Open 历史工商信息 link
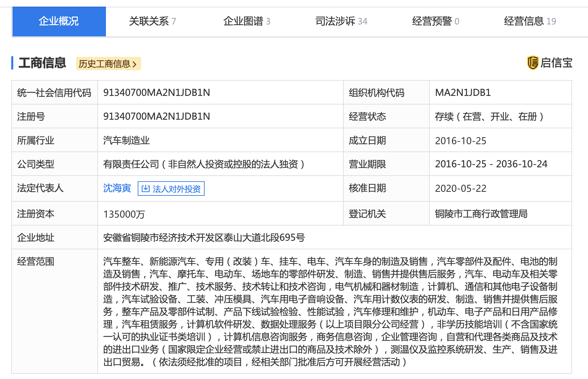Viewport: 588px width, 379px height. click(108, 63)
